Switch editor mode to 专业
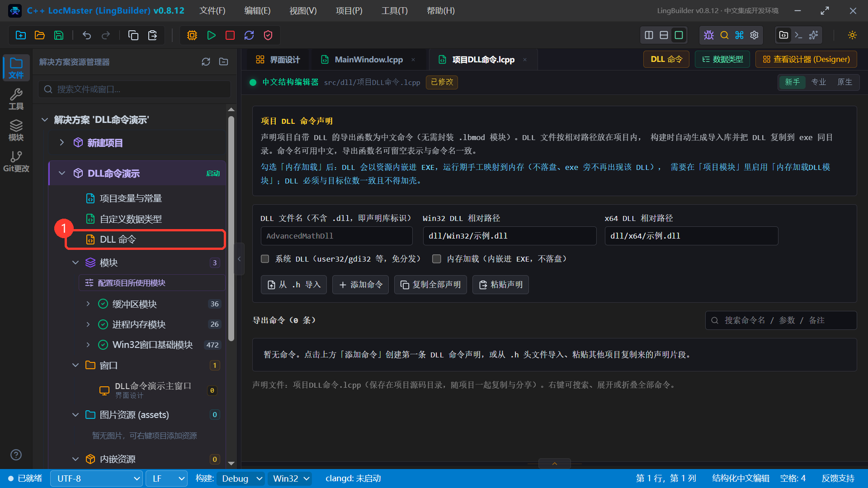This screenshot has width=868, height=488. tap(819, 82)
